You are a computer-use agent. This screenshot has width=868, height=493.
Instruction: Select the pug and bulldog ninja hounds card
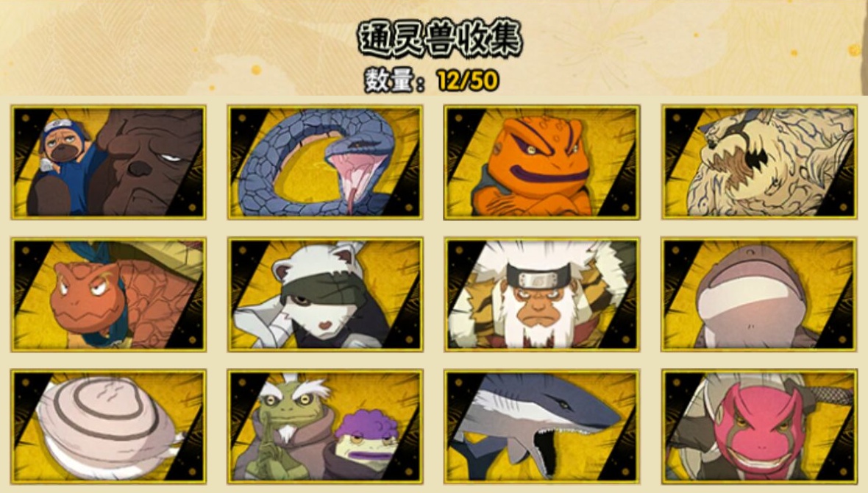coord(109,162)
